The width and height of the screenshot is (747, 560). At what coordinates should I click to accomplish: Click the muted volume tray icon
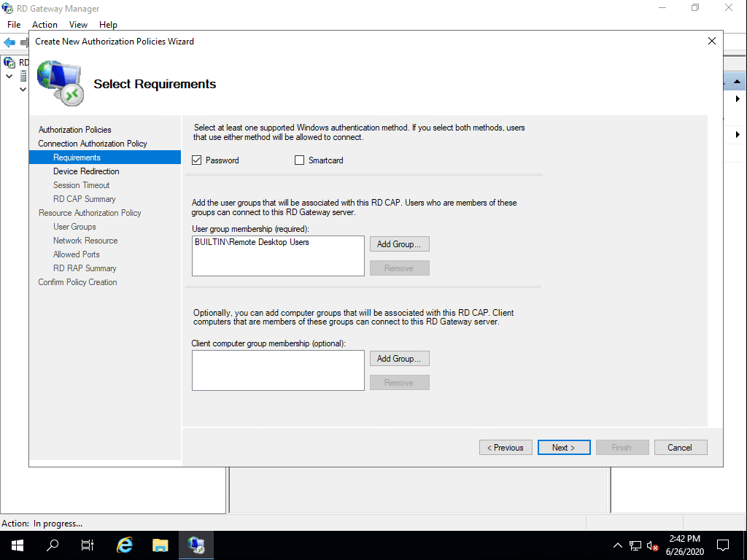pyautogui.click(x=653, y=545)
